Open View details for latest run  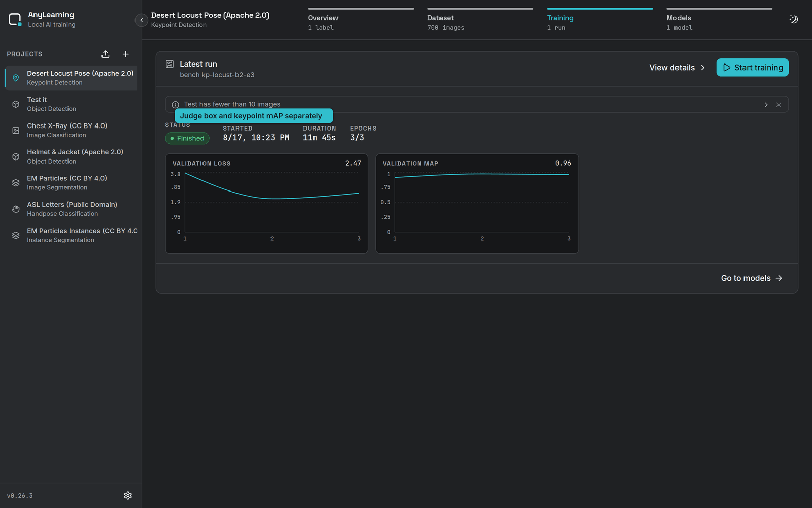coord(677,68)
